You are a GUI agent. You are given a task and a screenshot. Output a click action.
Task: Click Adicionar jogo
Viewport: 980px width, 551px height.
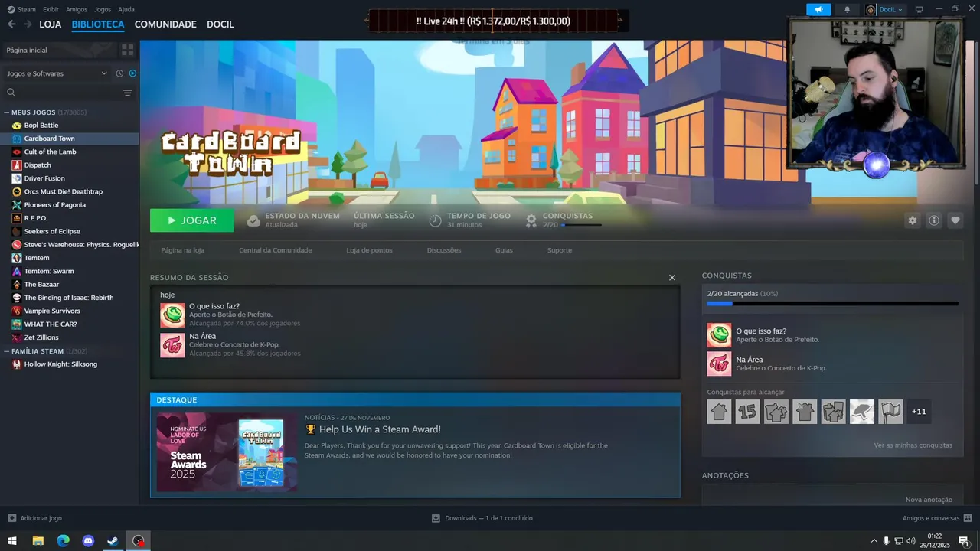(x=34, y=518)
